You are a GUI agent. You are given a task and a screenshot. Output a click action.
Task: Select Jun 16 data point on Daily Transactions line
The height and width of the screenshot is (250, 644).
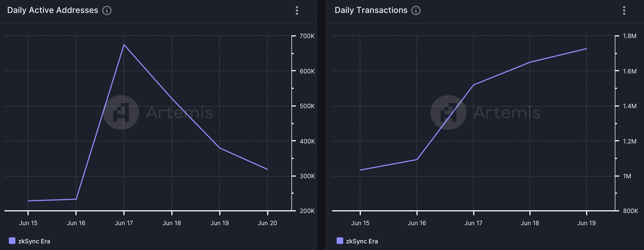coord(417,159)
